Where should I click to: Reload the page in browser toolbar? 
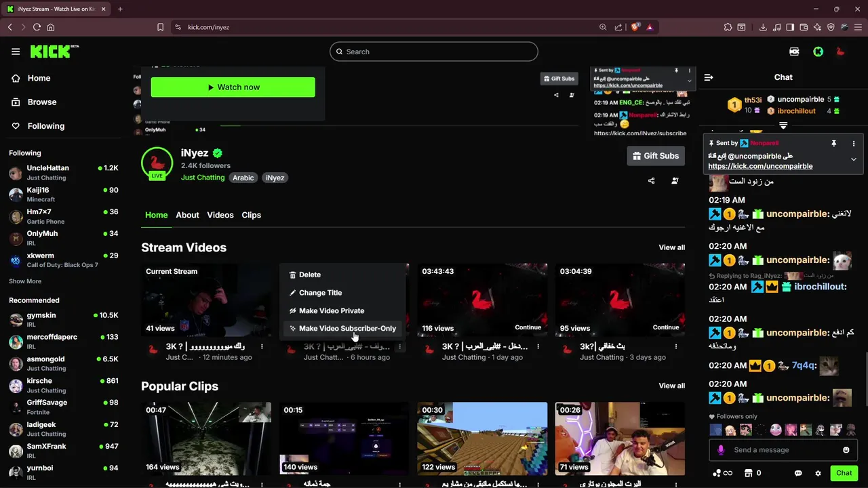[x=37, y=27]
